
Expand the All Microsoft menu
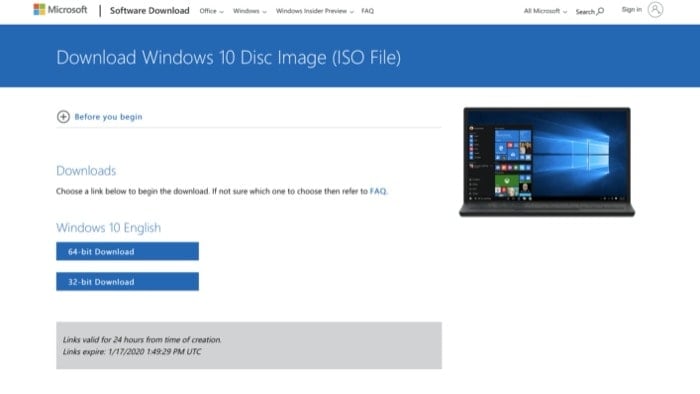pos(545,11)
